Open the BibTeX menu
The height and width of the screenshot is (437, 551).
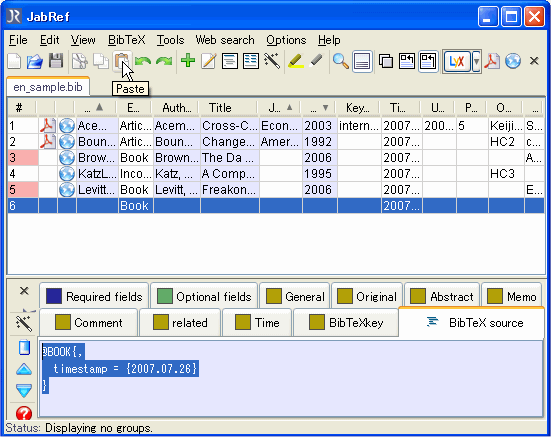(x=127, y=40)
